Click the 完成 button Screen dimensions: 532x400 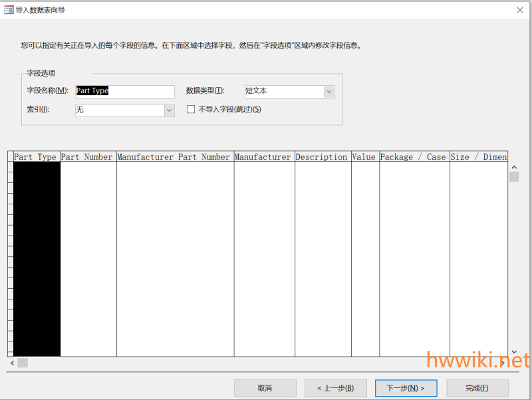(477, 388)
